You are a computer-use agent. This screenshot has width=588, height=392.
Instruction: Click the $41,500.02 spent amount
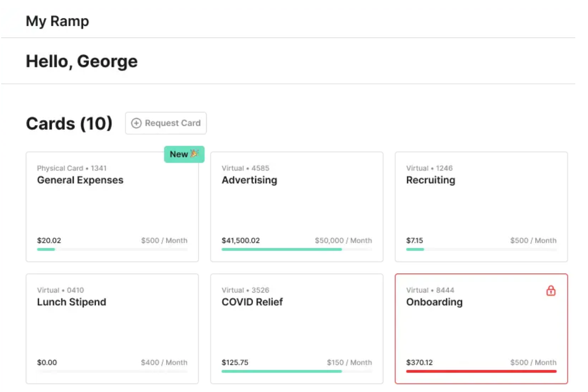click(241, 240)
